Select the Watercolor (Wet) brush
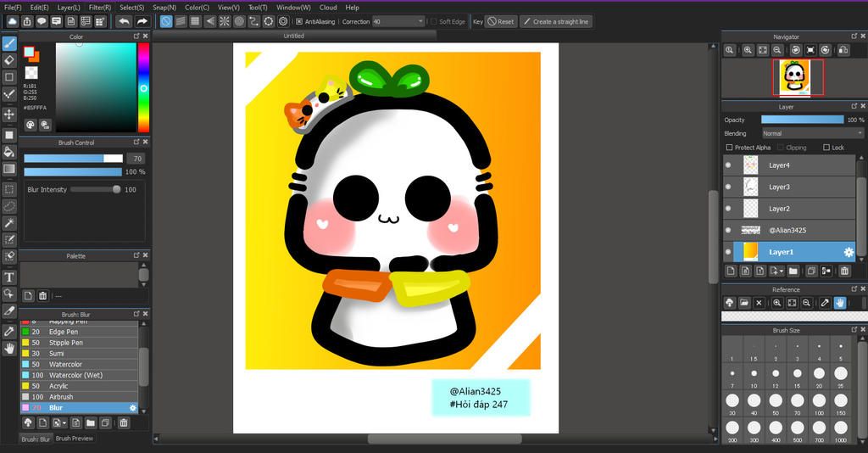868x453 pixels. (79, 375)
